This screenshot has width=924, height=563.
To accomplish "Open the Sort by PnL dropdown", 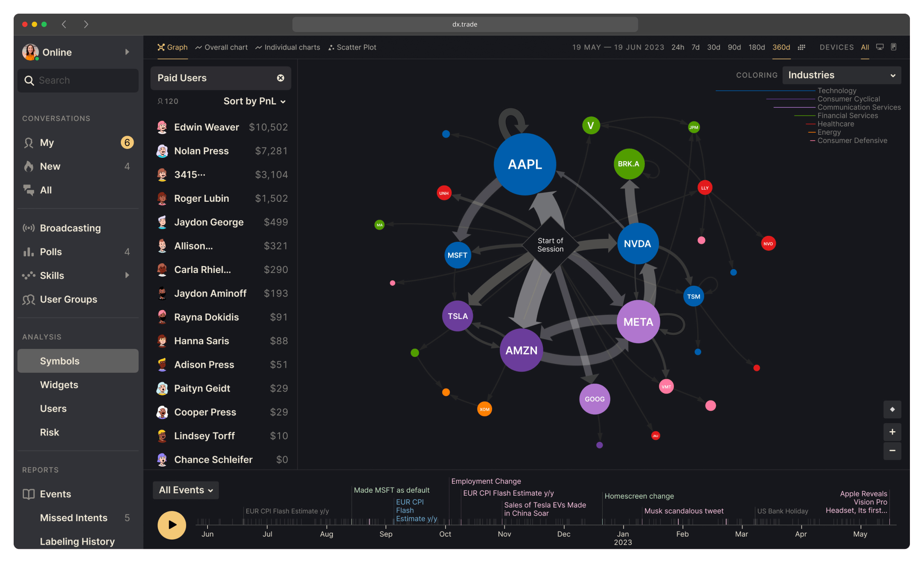I will [255, 101].
